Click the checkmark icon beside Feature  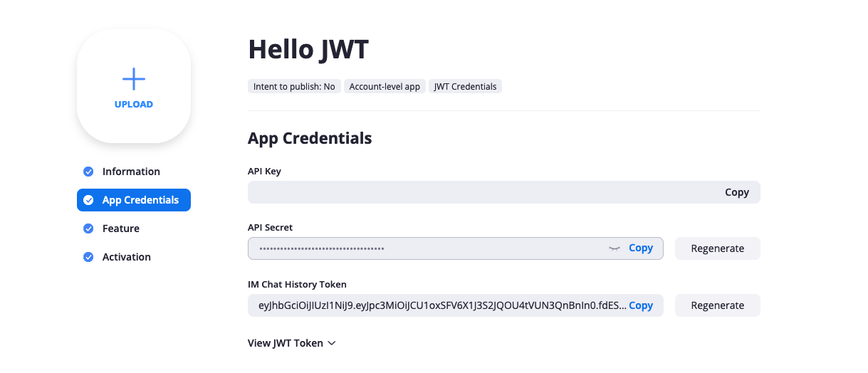click(88, 228)
